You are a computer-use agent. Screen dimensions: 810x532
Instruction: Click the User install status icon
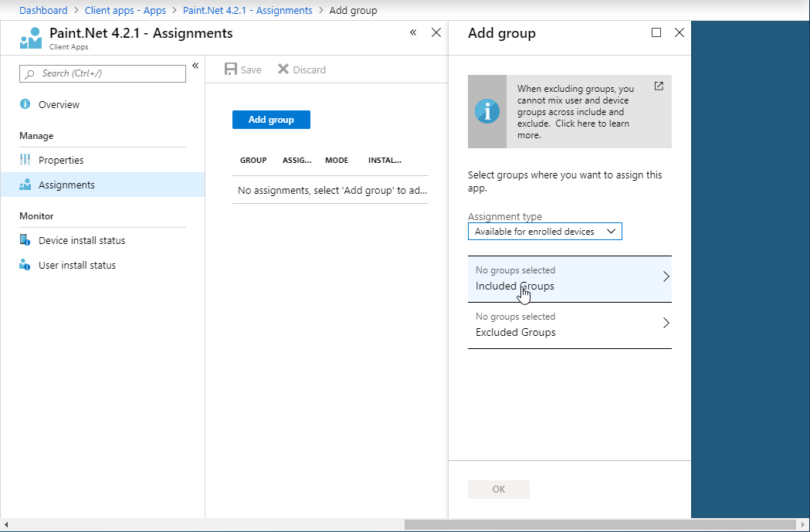(x=25, y=265)
